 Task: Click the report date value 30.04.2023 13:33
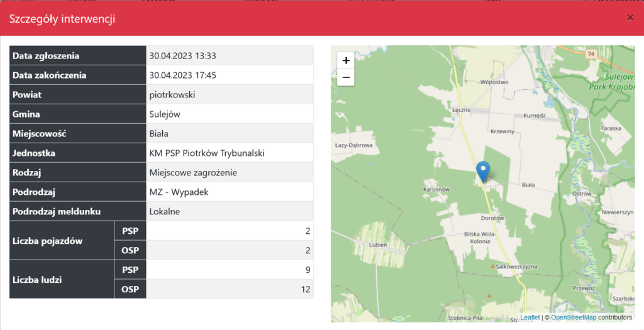pos(183,55)
